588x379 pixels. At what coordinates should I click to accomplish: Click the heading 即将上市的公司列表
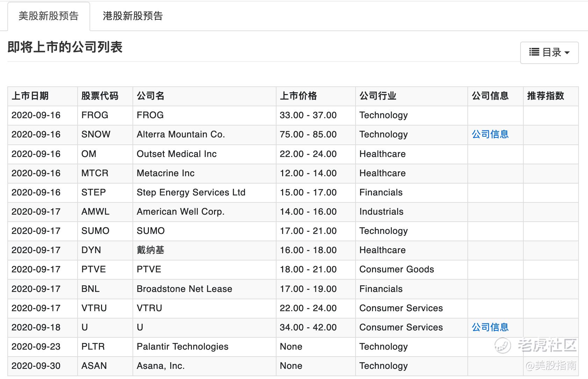(65, 47)
